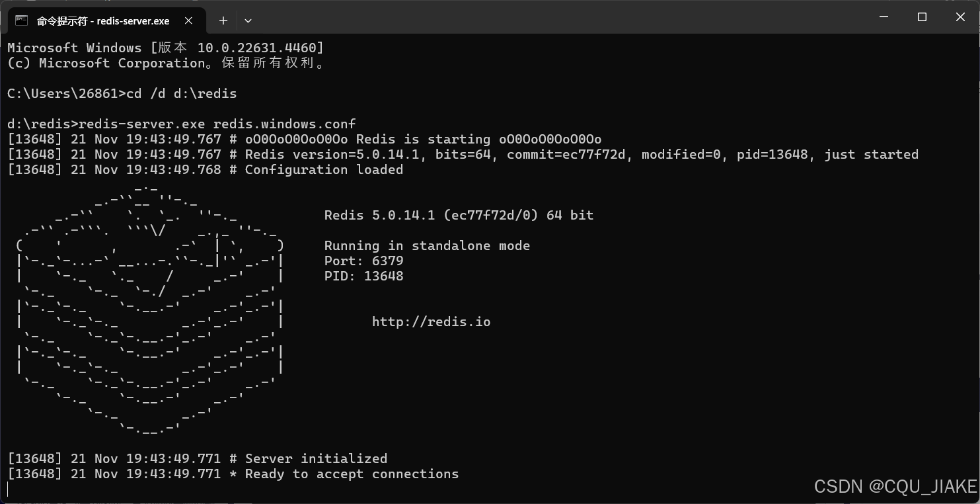Click the http://redis.io link
The height and width of the screenshot is (504, 980).
(x=432, y=321)
